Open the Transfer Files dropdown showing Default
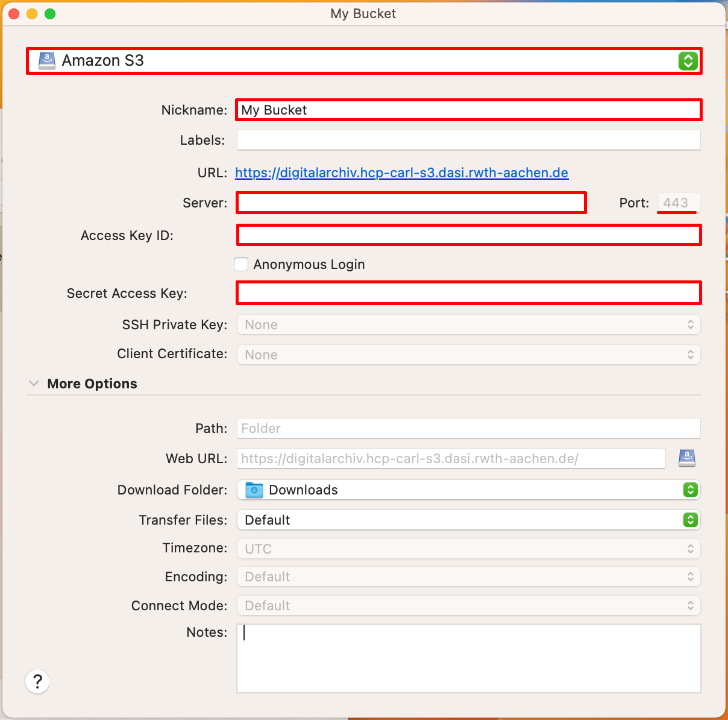This screenshot has height=720, width=728. (x=469, y=520)
